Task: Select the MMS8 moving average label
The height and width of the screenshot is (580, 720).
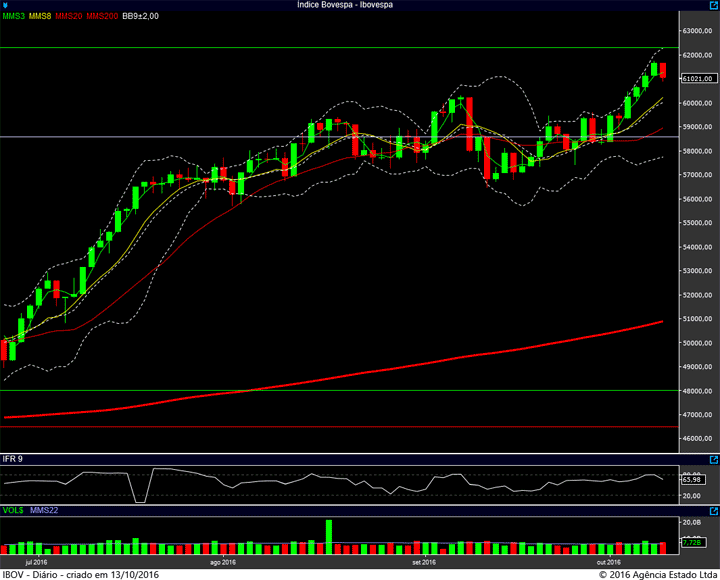Action: click(40, 16)
